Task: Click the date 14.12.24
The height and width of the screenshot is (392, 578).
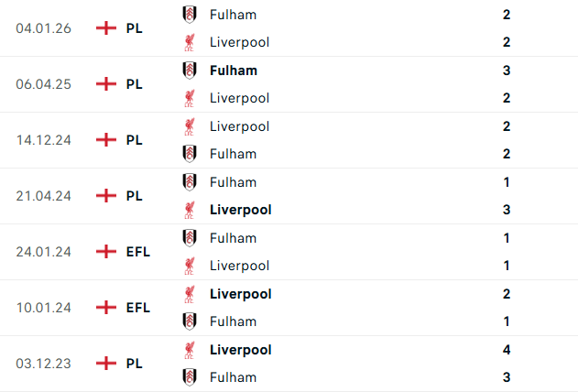Action: click(43, 140)
